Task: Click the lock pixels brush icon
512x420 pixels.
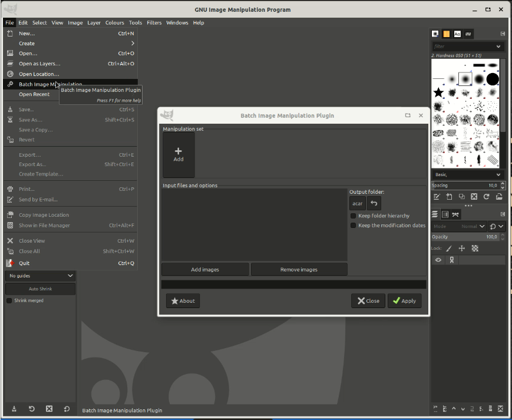Action: coord(449,249)
